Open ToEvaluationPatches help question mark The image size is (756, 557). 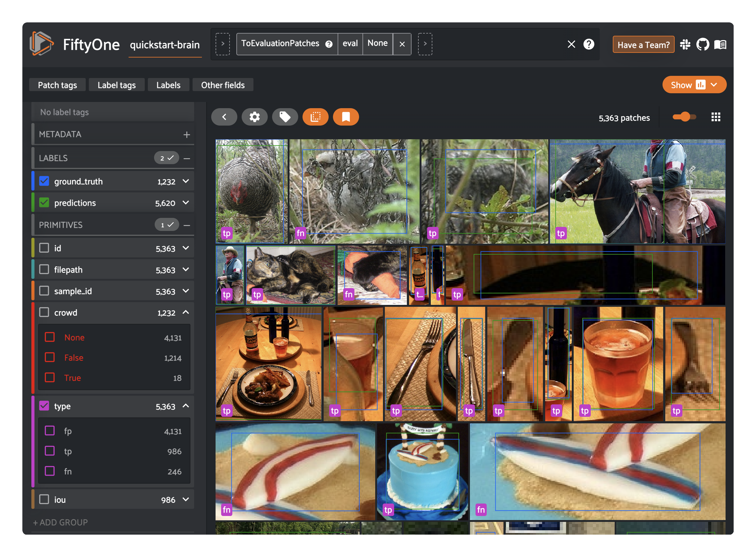329,44
